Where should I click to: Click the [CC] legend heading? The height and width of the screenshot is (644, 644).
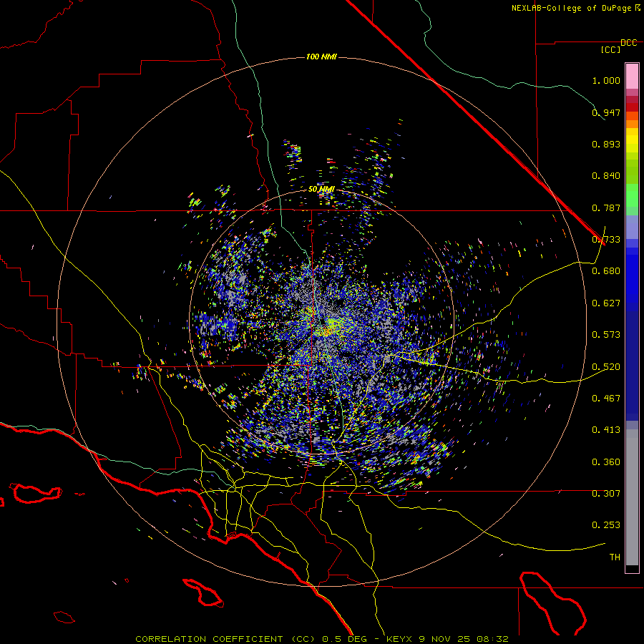(x=610, y=49)
